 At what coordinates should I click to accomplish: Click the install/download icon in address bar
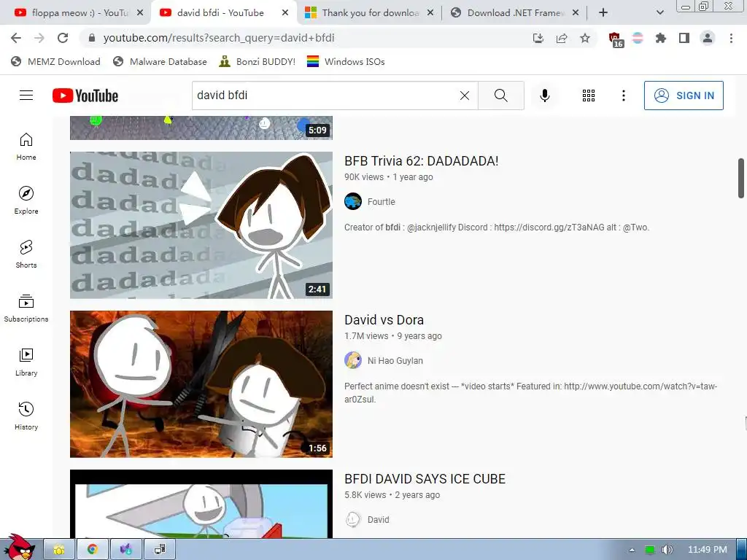538,38
